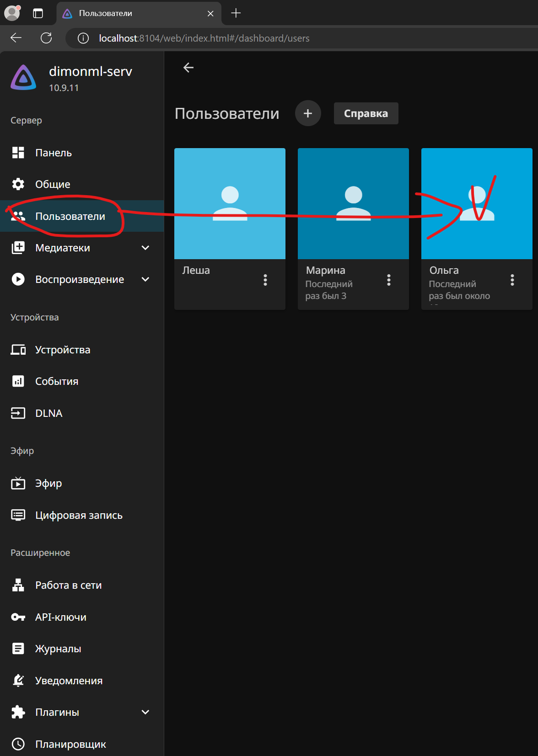The image size is (538, 756).
Task: Click the add new user plus button
Action: coord(308,113)
